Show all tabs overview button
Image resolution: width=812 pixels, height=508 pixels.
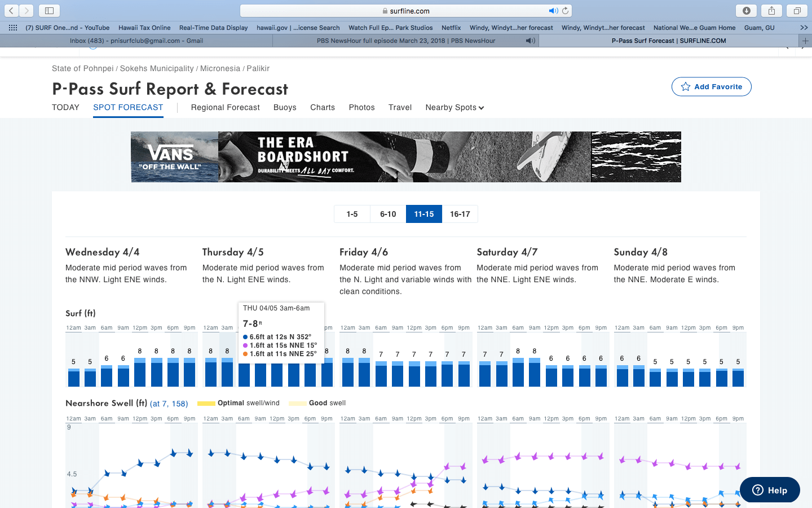[797, 11]
